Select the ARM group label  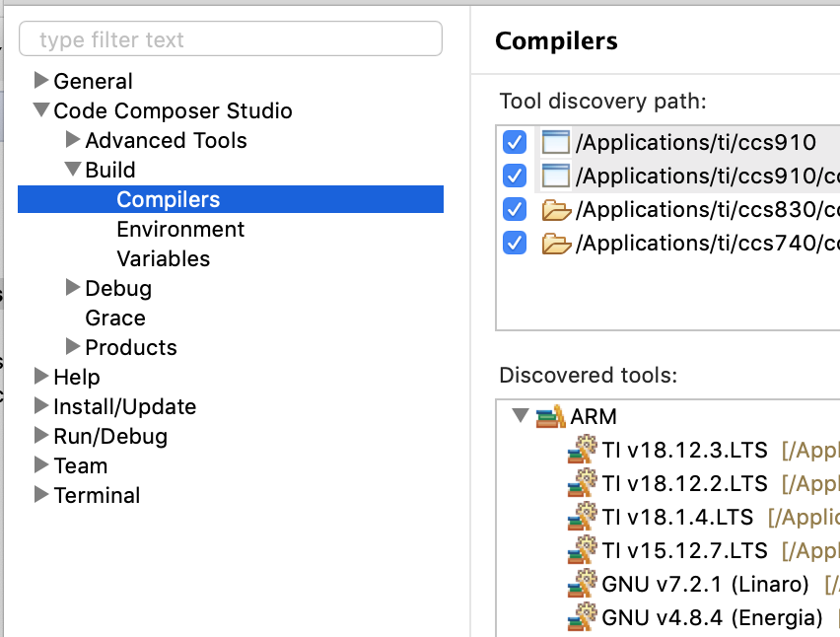click(594, 417)
